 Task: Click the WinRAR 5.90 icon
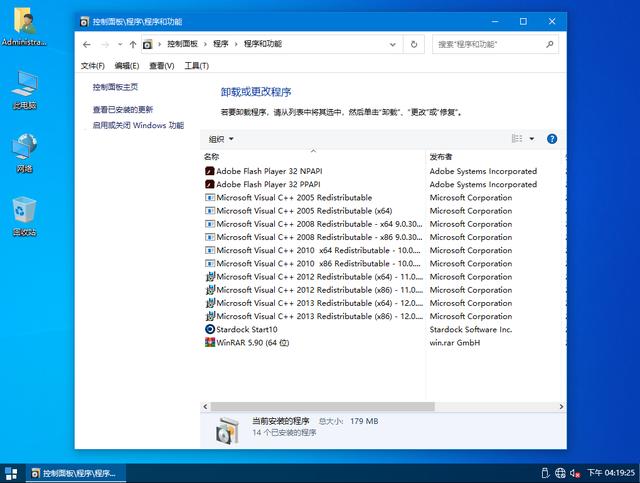pyautogui.click(x=210, y=343)
